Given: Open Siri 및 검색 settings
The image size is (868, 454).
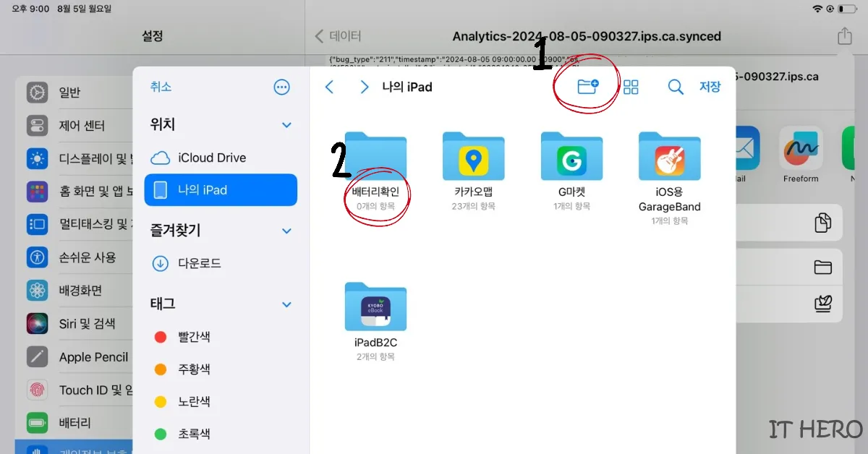Looking at the screenshot, I should [72, 324].
